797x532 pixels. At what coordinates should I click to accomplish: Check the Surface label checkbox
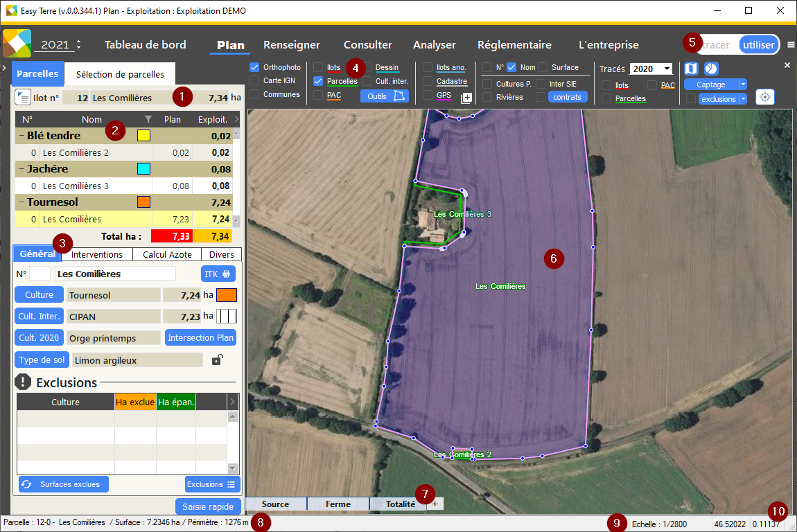(x=543, y=67)
